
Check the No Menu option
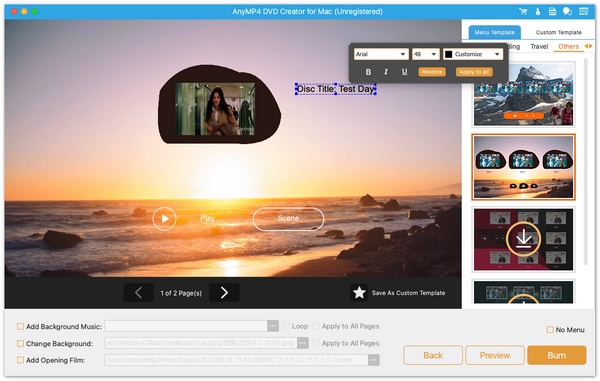(x=550, y=329)
